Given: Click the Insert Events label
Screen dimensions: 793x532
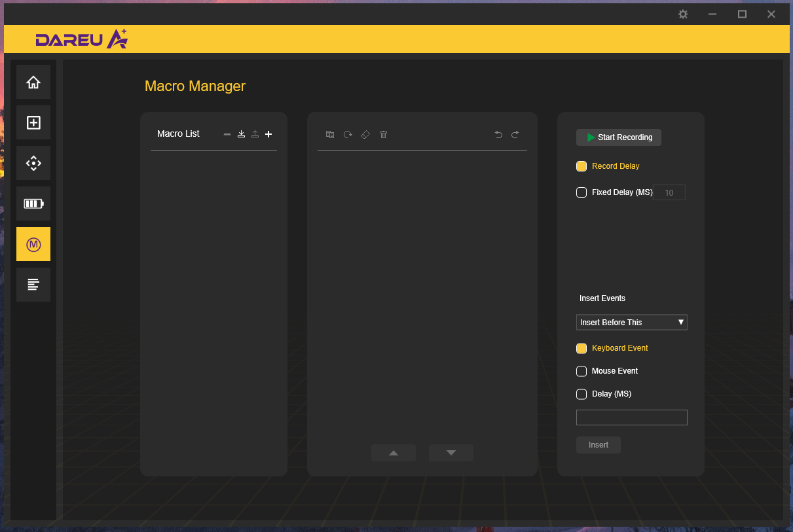Looking at the screenshot, I should [602, 298].
